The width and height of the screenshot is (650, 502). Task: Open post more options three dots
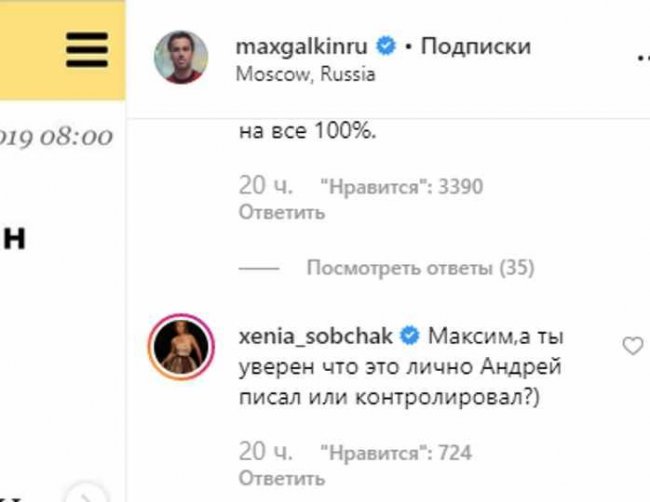coord(641,58)
